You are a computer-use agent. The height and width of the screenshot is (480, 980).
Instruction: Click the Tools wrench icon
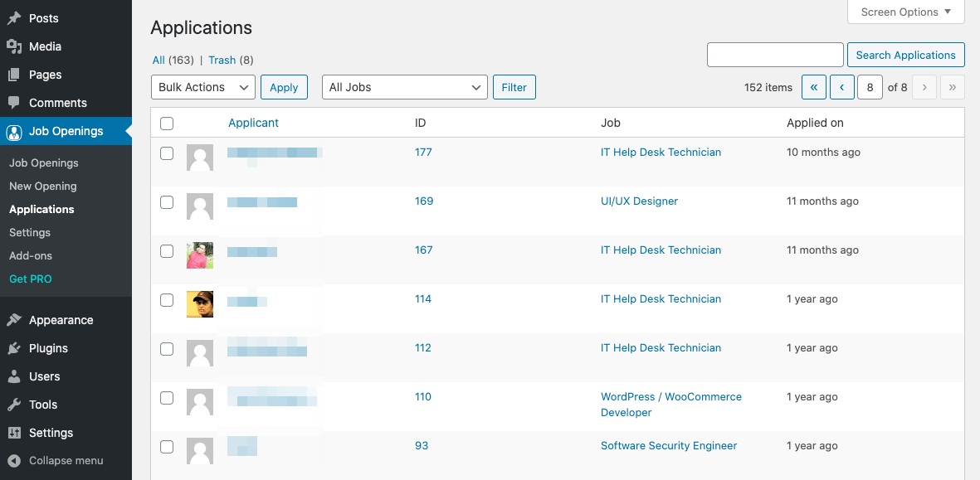[14, 405]
